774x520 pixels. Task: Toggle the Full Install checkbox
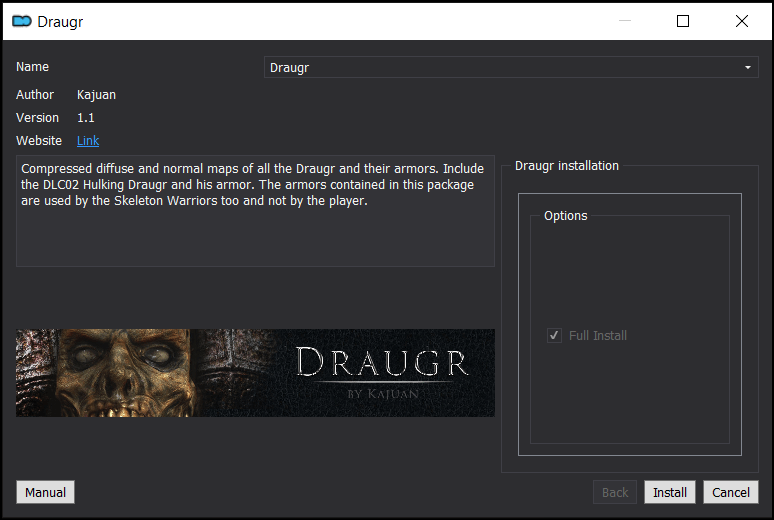[554, 335]
